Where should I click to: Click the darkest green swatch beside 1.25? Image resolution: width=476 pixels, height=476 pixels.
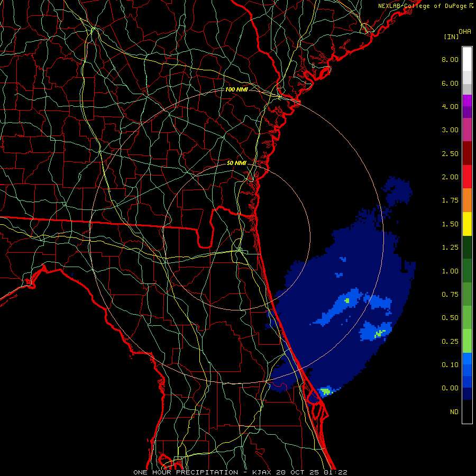[x=467, y=247]
